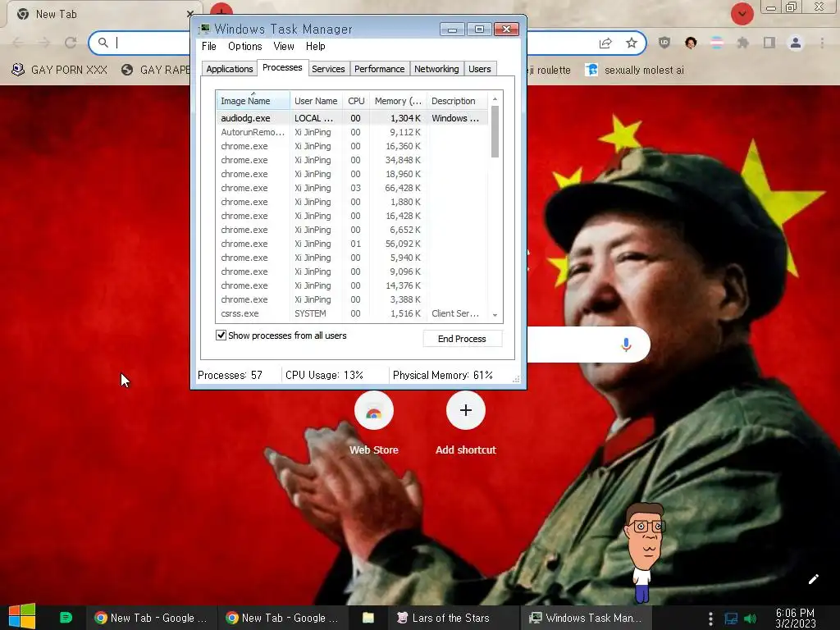
Task: Click the taskbar volume speaker icon
Action: [x=750, y=619]
